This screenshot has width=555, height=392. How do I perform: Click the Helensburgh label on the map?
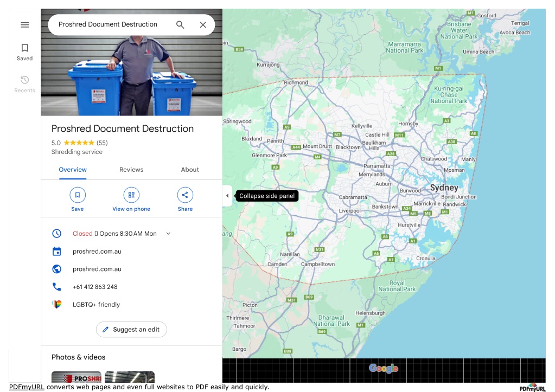pyautogui.click(x=370, y=313)
